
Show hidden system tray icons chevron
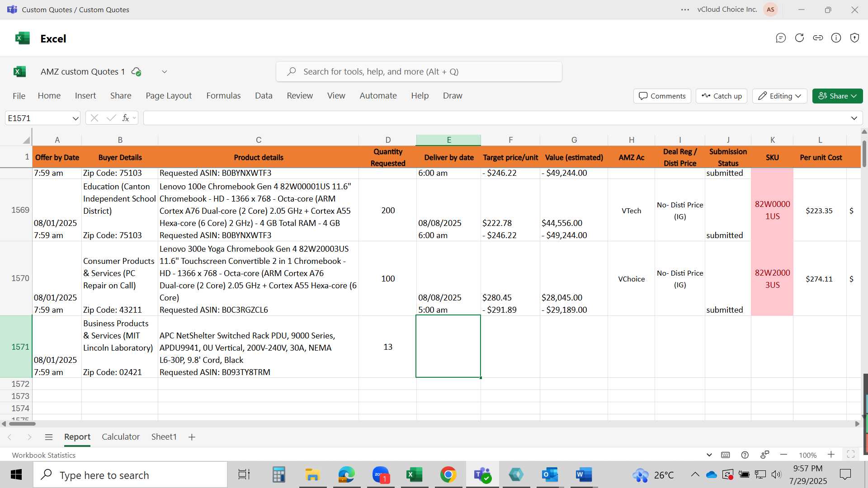pyautogui.click(x=695, y=474)
